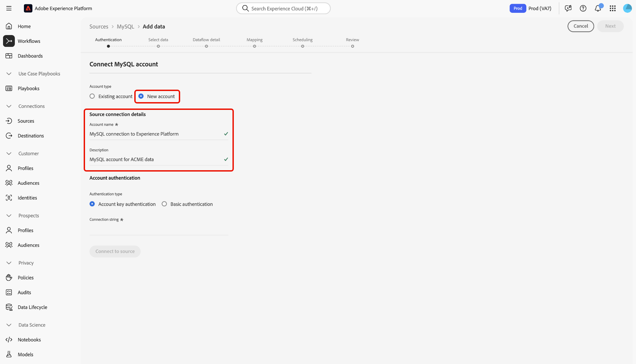636x364 pixels.
Task: Click the Playbooks icon in sidebar
Action: click(9, 89)
